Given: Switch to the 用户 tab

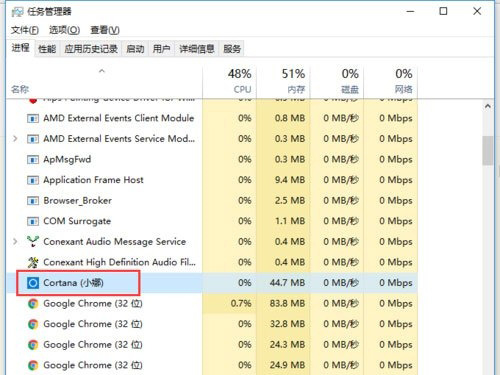Looking at the screenshot, I should coord(161,49).
